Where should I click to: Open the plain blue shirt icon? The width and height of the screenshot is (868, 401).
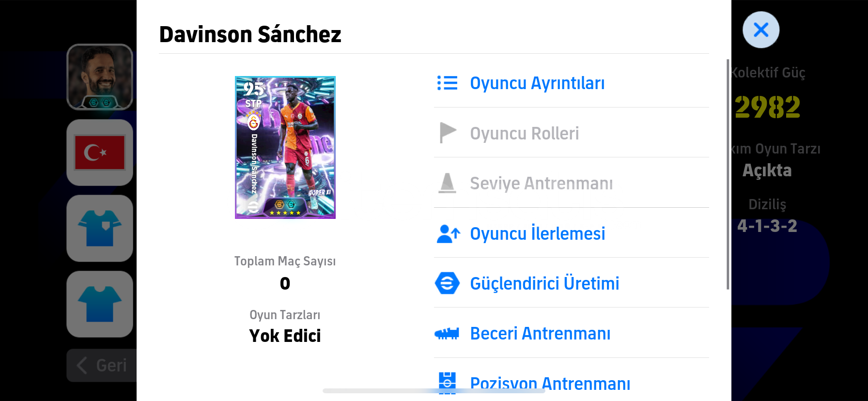click(x=100, y=304)
